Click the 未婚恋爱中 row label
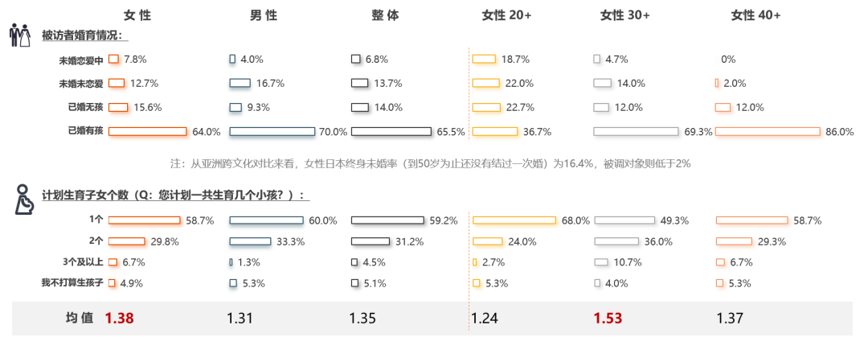 click(x=81, y=60)
